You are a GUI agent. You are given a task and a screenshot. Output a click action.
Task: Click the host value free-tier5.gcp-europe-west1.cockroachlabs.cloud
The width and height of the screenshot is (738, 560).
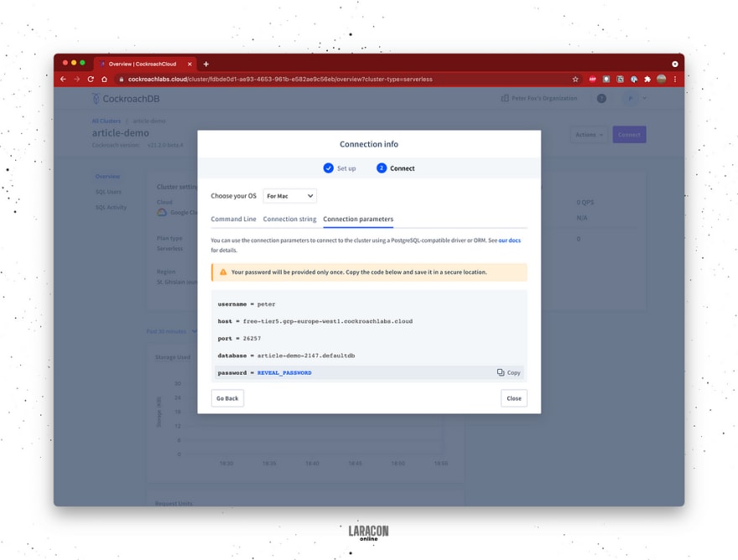pyautogui.click(x=328, y=321)
